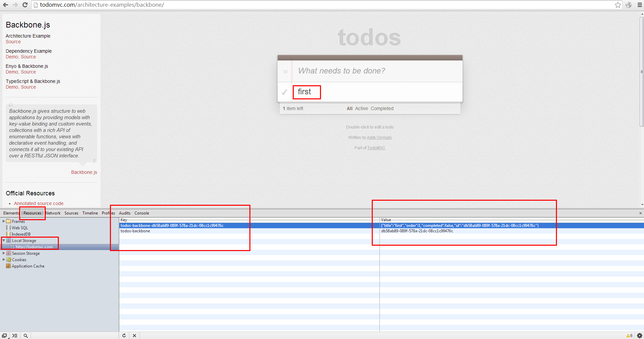Click the Cookies icon
The width and height of the screenshot is (644, 339).
point(9,259)
